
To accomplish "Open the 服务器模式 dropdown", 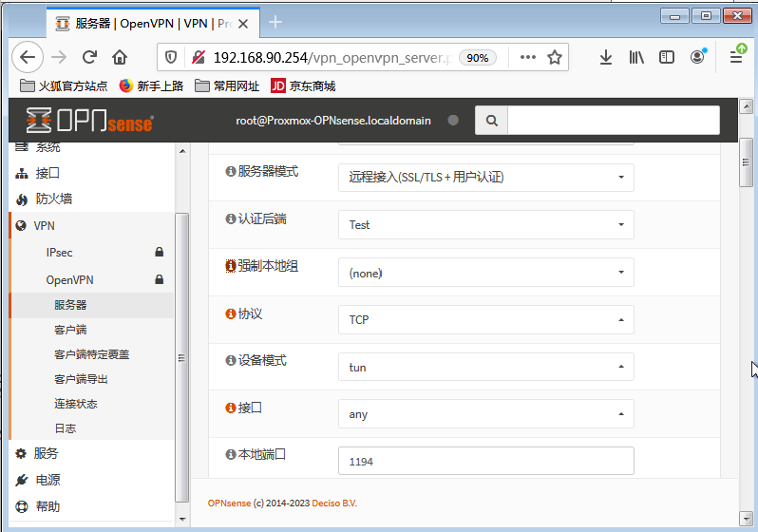I will pos(485,177).
